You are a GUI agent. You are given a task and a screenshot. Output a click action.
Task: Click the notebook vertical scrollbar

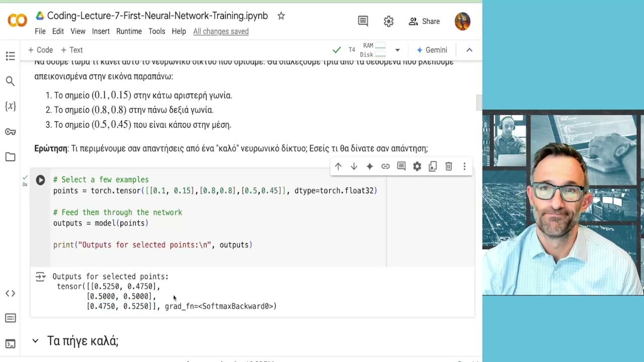(479, 103)
